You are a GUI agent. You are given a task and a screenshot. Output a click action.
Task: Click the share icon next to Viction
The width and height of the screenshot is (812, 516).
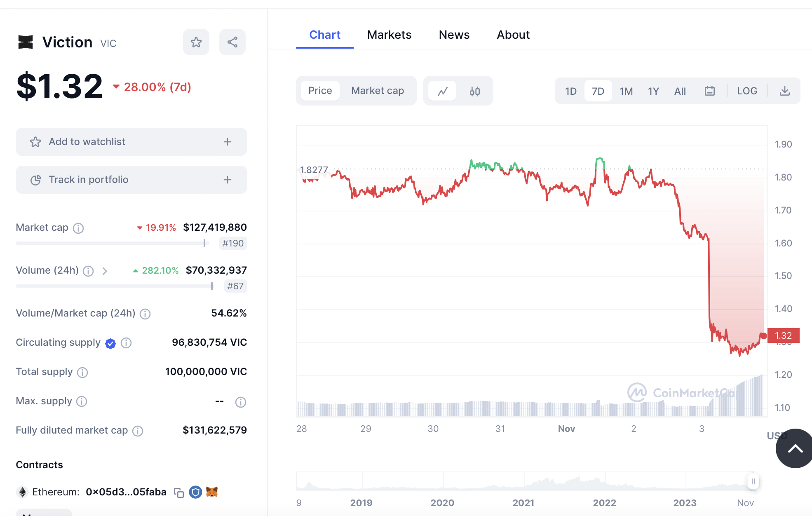[x=232, y=42]
